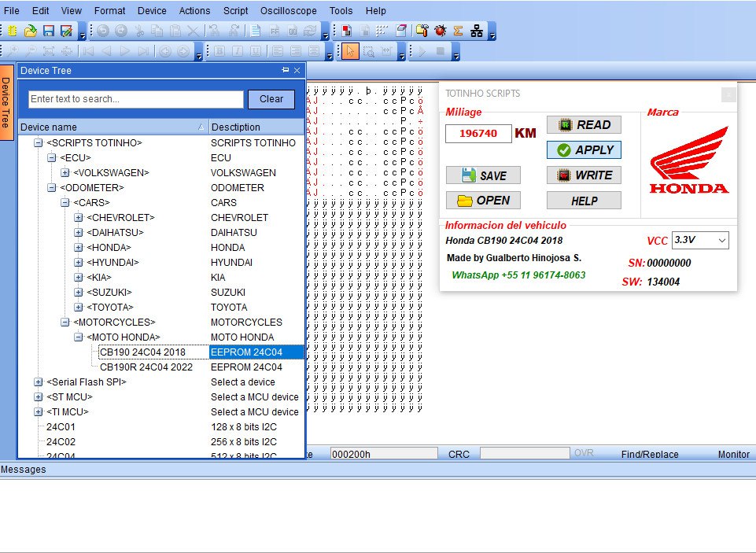Collapse the SCRIPTS TOTINHO tree node
The height and width of the screenshot is (553, 756).
(x=38, y=143)
